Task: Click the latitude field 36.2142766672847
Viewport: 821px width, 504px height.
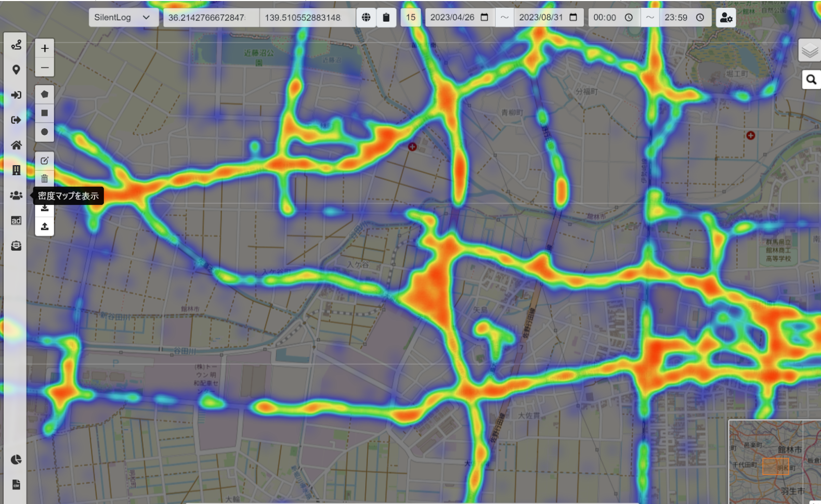Action: [212, 17]
